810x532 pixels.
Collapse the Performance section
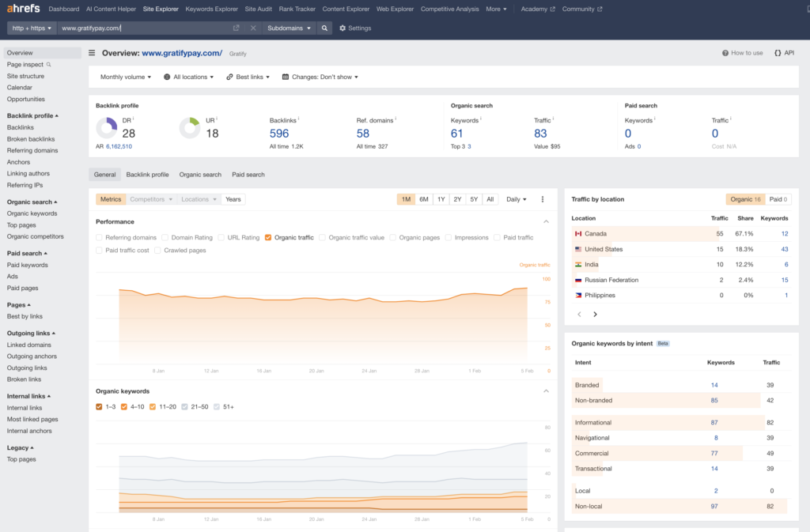pos(546,222)
